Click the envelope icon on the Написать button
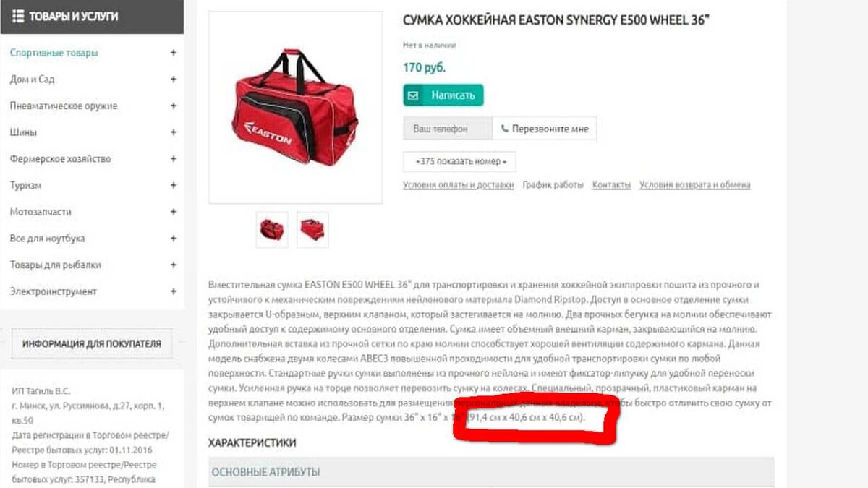The height and width of the screenshot is (488, 868). click(x=413, y=95)
